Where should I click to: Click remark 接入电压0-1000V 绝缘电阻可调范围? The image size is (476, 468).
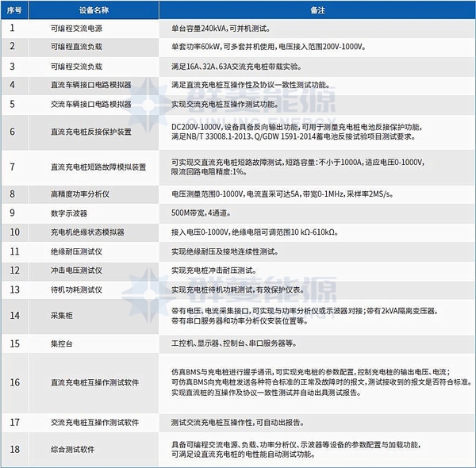coord(255,232)
